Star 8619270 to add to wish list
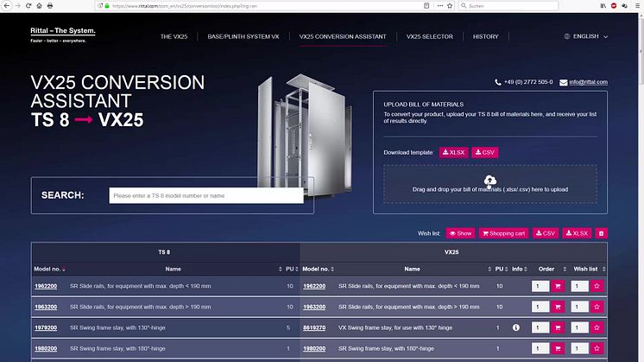 pyautogui.click(x=597, y=327)
